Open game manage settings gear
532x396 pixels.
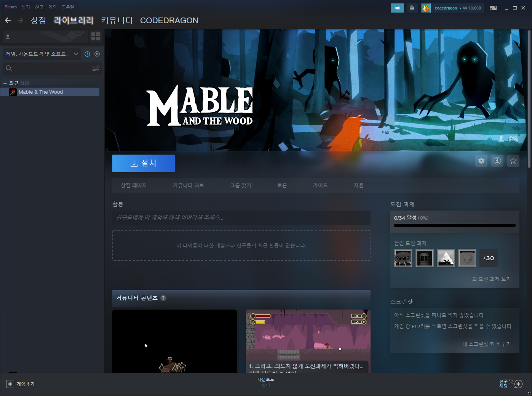click(x=481, y=161)
